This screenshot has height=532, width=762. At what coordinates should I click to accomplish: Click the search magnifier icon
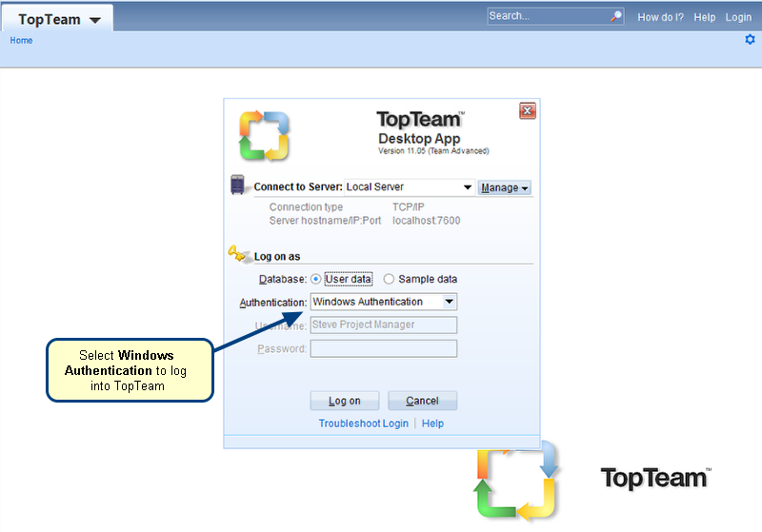[616, 16]
